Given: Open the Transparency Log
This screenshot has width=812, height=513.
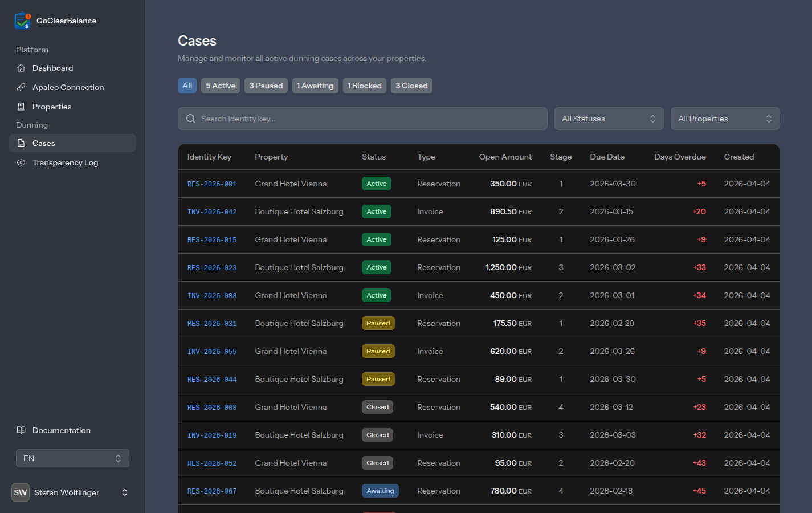Looking at the screenshot, I should point(72,162).
